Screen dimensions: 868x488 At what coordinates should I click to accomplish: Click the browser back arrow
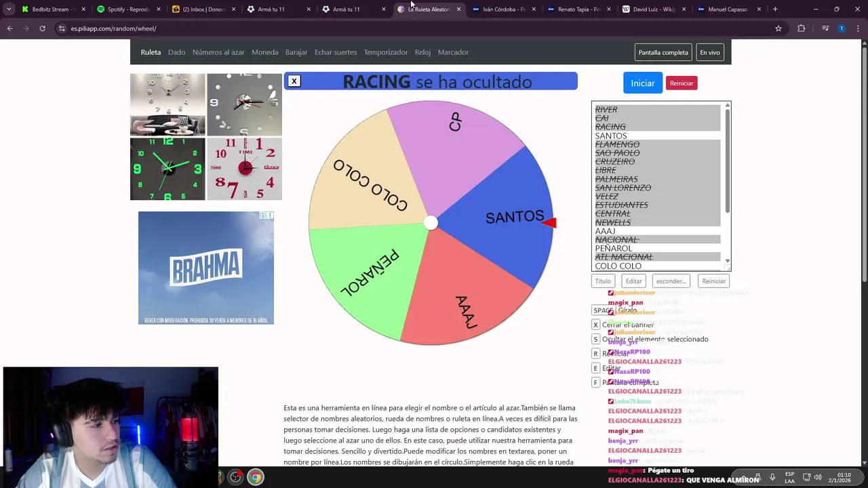9,28
